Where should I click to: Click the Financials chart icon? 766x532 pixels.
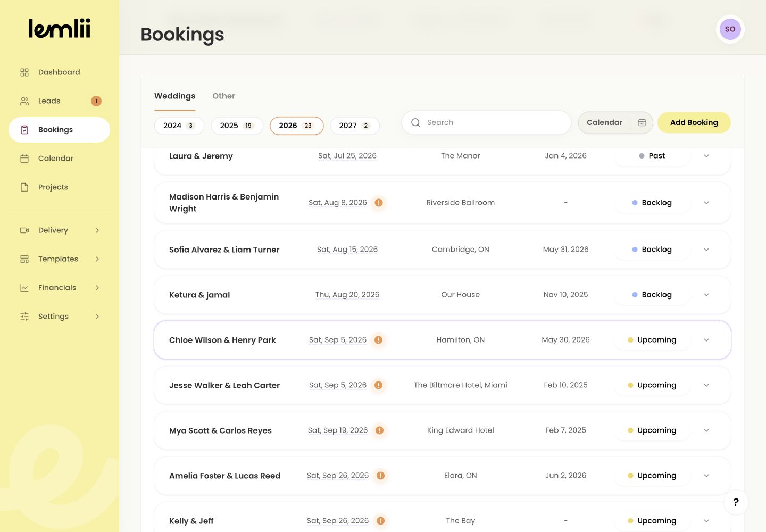(24, 288)
